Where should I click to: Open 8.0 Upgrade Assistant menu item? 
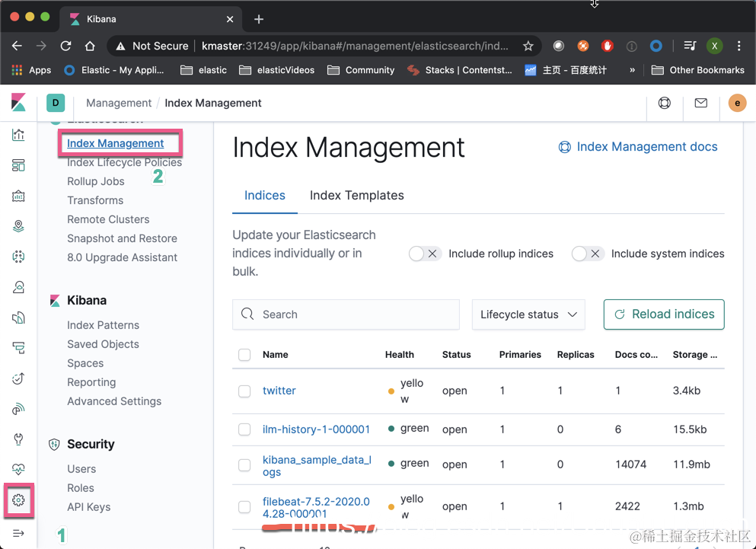pyautogui.click(x=122, y=257)
